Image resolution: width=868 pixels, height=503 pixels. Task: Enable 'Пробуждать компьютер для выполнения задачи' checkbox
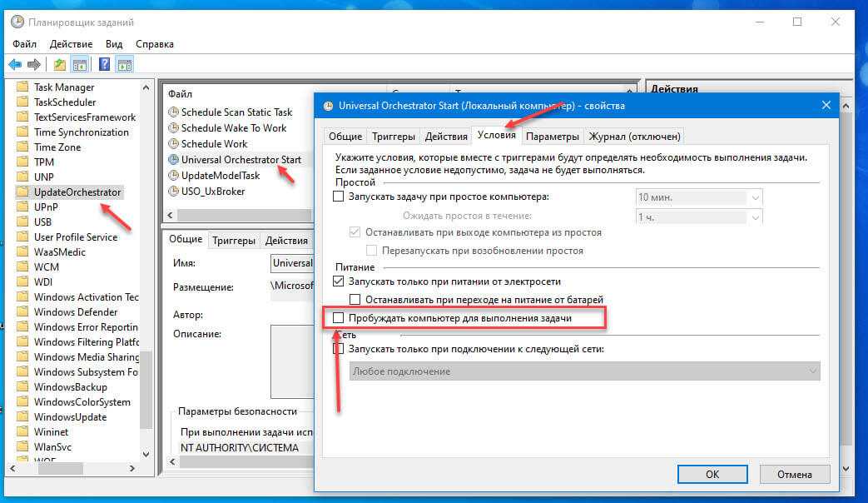click(x=338, y=318)
